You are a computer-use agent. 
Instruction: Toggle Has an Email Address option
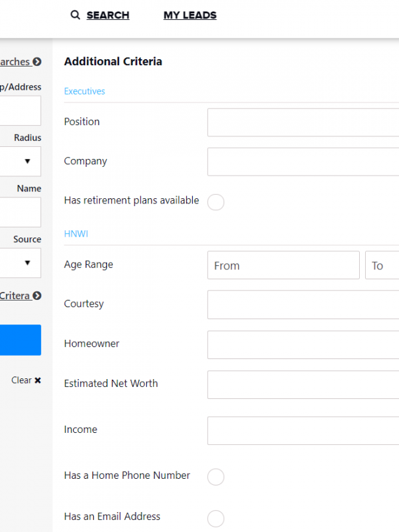[x=215, y=518]
